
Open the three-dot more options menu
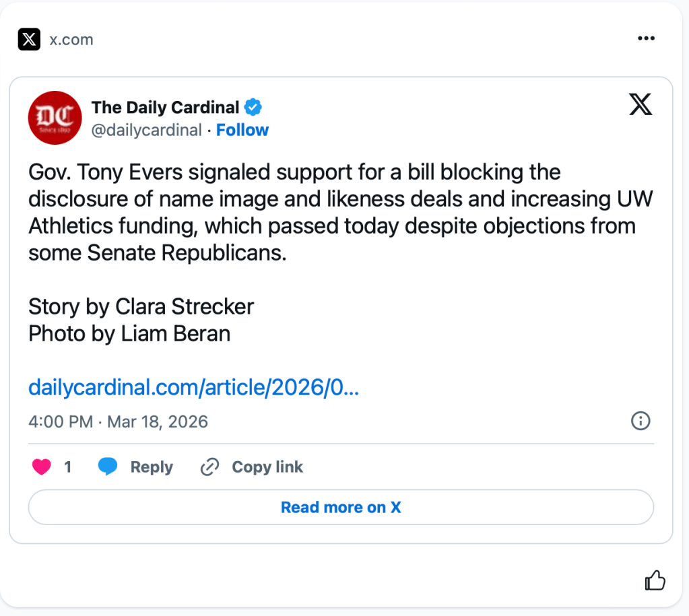[645, 39]
